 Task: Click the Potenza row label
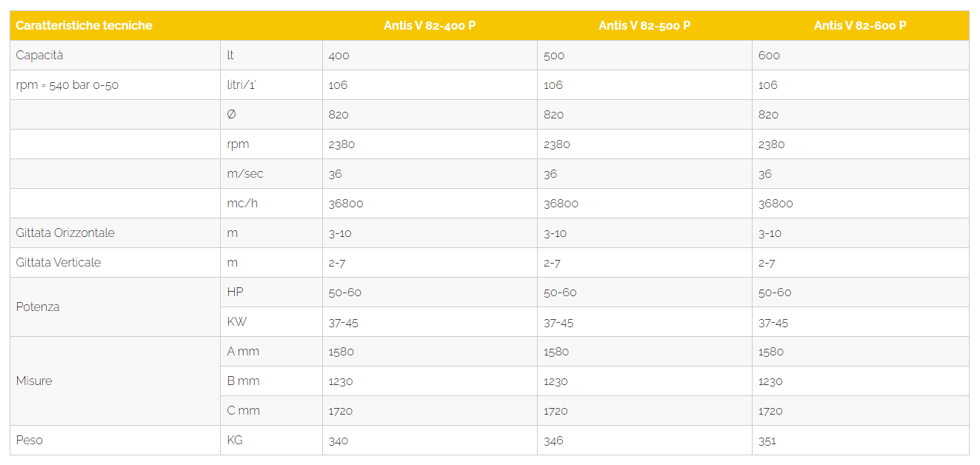click(115, 307)
